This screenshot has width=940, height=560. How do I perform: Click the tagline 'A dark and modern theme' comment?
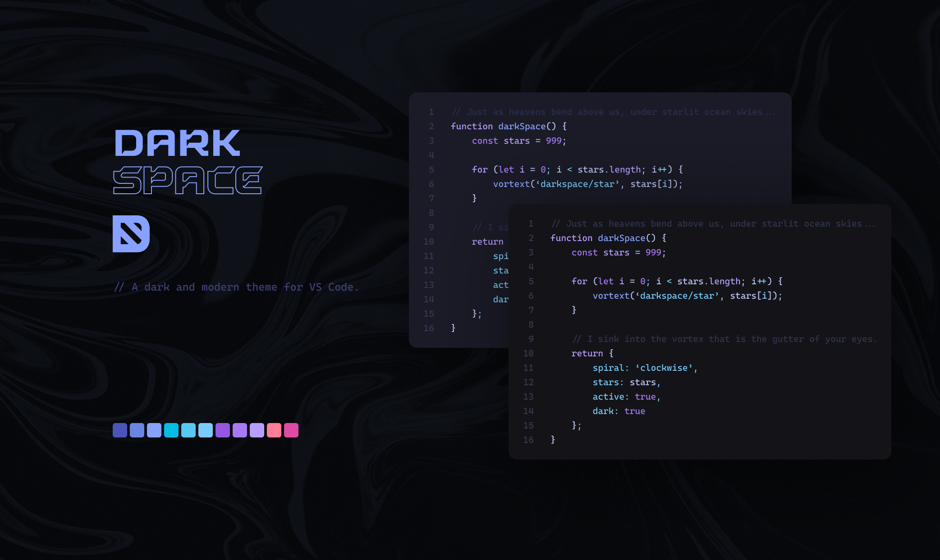click(x=236, y=287)
